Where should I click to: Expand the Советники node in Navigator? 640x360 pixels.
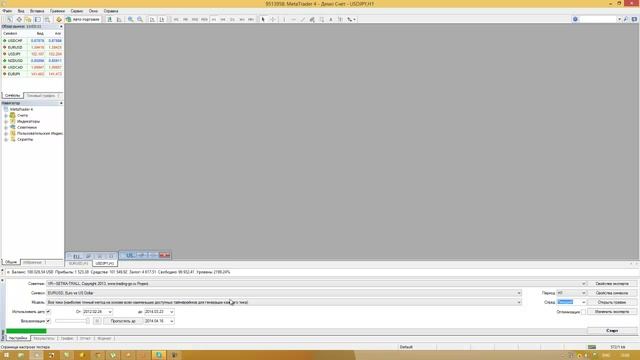pos(6,127)
